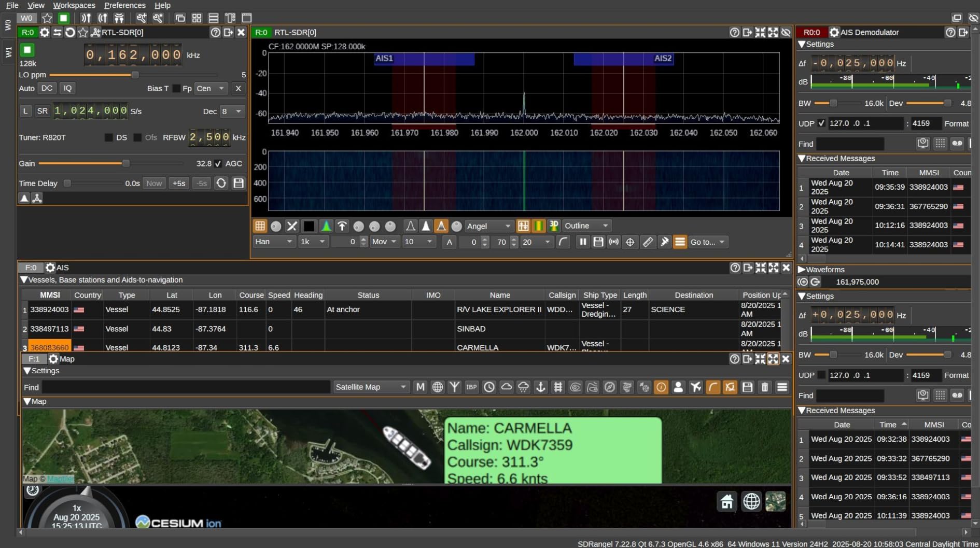Open the Cesium globe scene mode picker
Screen dimensions: 980x548
(x=751, y=501)
